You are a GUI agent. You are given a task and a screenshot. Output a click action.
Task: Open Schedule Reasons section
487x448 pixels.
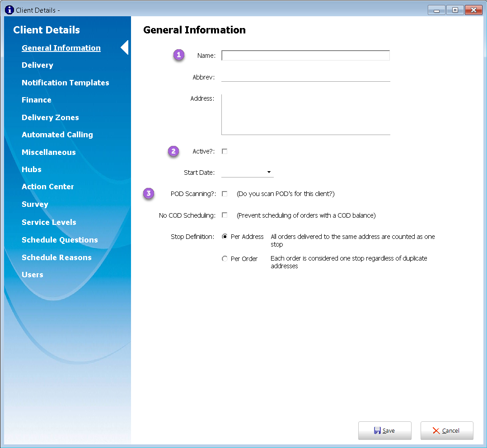(57, 257)
